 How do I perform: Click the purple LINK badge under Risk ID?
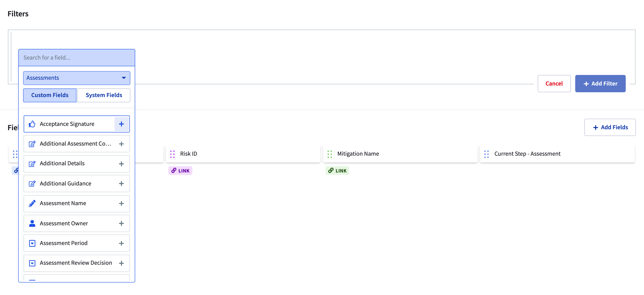180,170
